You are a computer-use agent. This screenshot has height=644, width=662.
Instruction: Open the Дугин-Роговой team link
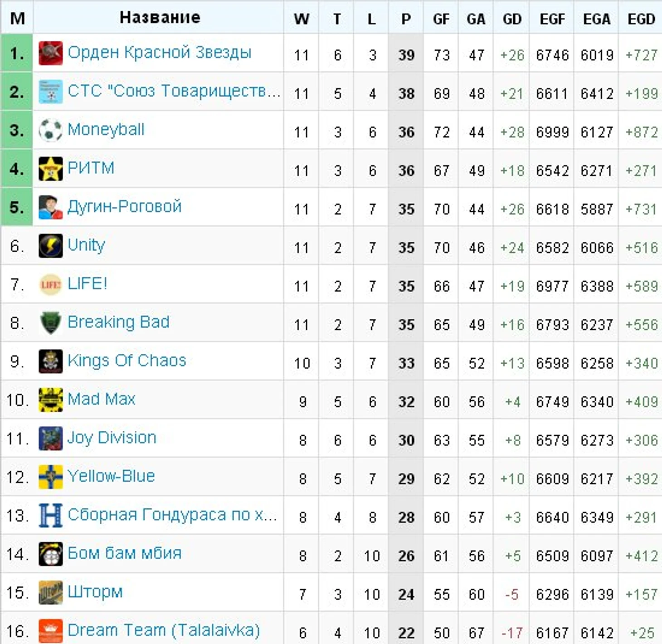click(x=124, y=207)
